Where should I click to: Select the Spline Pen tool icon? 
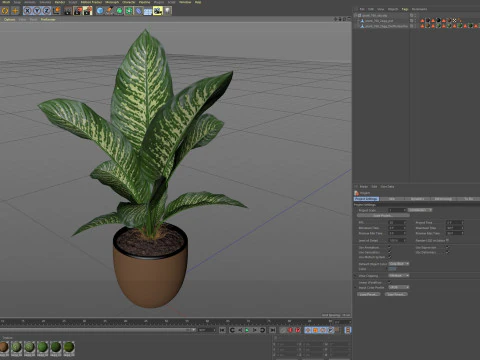point(110,11)
